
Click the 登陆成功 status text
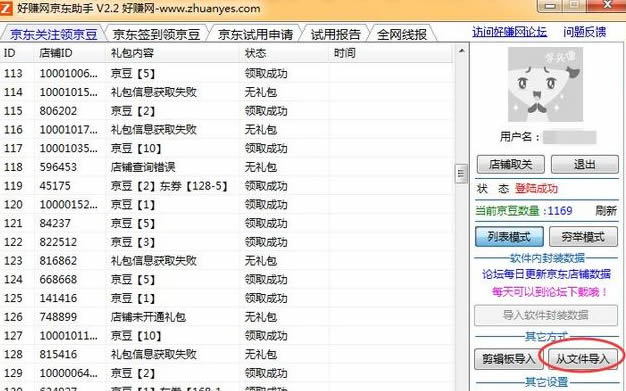pyautogui.click(x=536, y=189)
